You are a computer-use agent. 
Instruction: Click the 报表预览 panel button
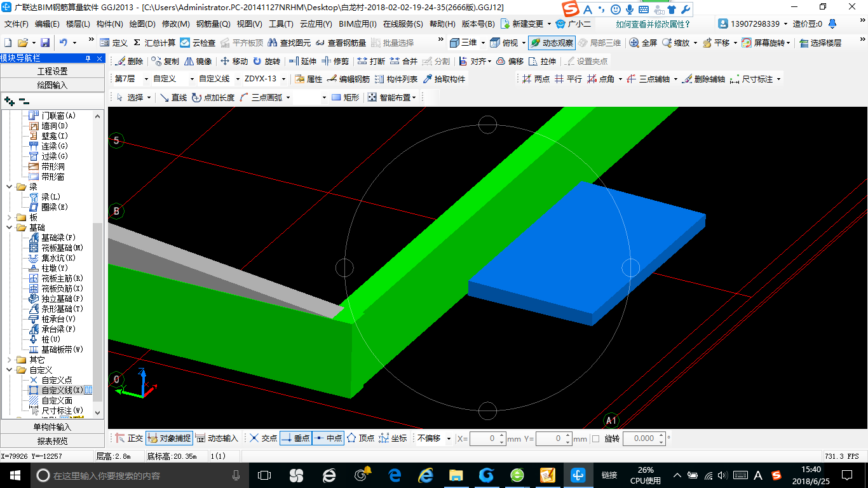[x=52, y=440]
